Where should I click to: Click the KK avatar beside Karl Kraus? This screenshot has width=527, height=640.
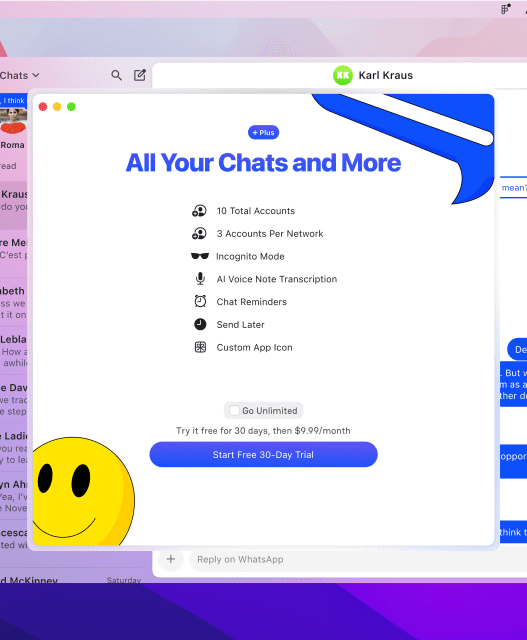pos(342,75)
